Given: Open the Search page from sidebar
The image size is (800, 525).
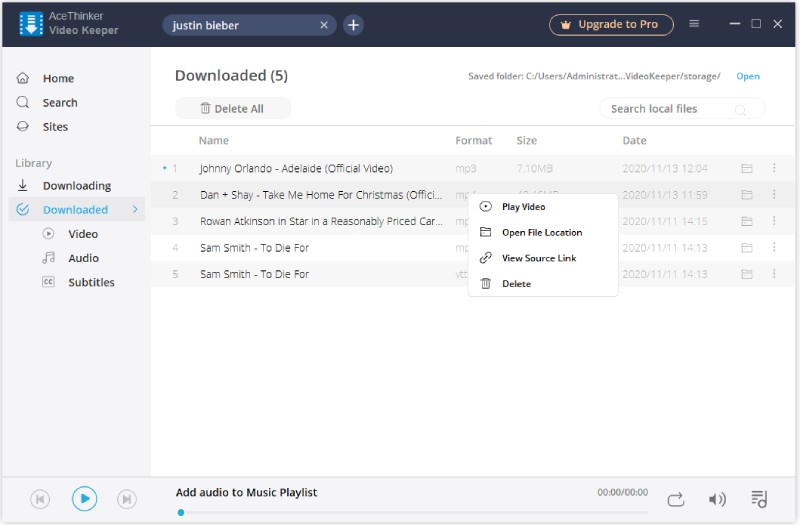Looking at the screenshot, I should [60, 103].
